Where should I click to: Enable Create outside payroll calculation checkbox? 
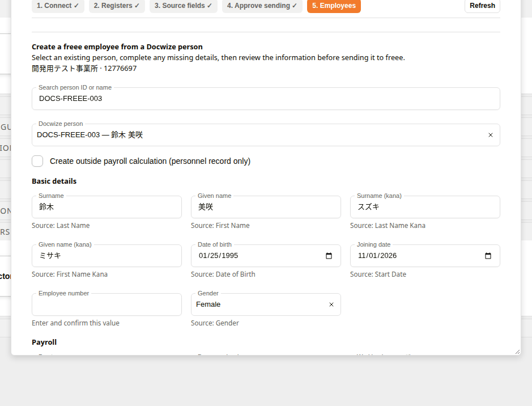[x=37, y=161]
